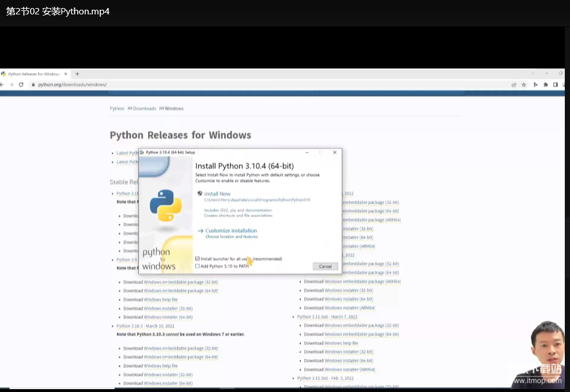
Task: Click the share page icon in address bar
Action: tap(514, 85)
